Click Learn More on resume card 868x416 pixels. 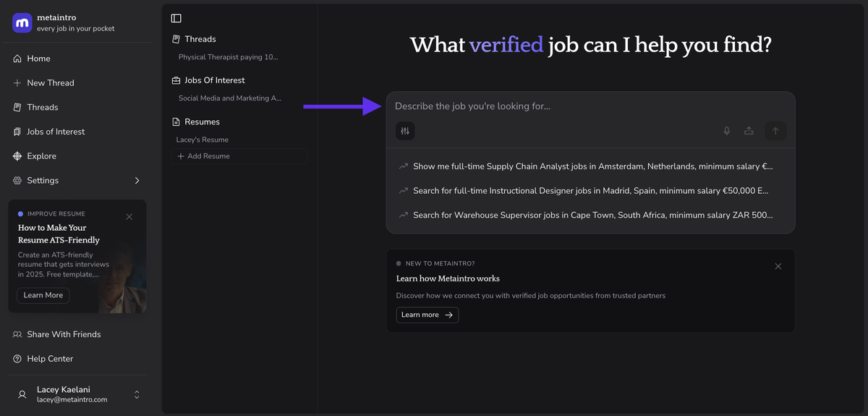[x=43, y=295]
